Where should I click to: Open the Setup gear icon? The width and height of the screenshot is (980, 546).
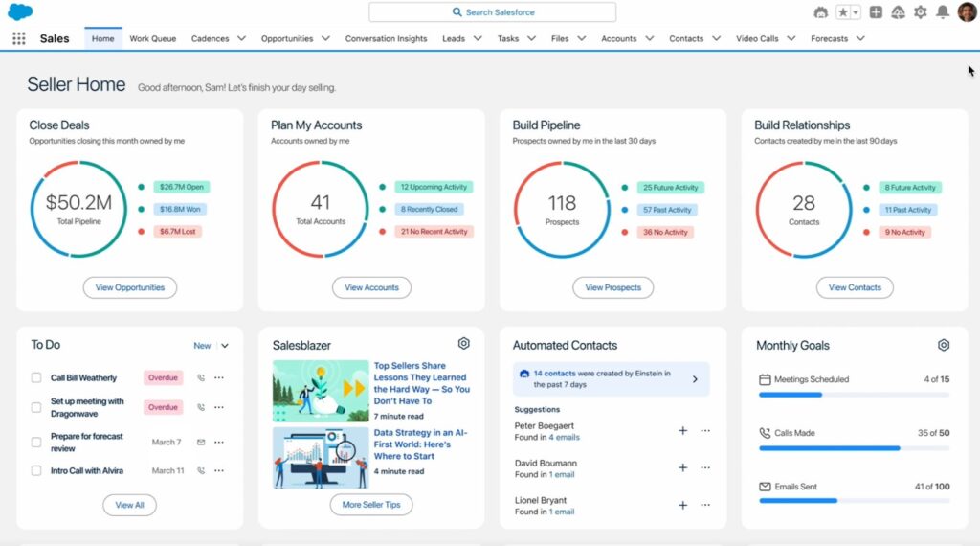(x=920, y=12)
